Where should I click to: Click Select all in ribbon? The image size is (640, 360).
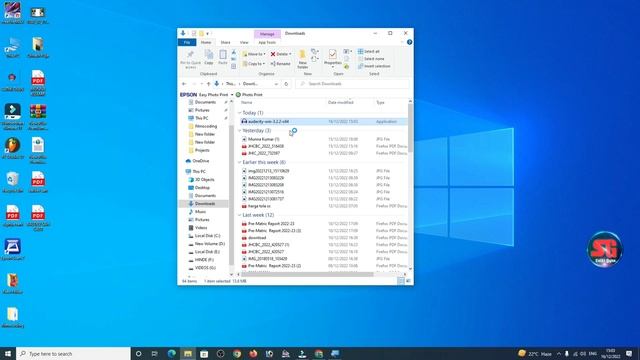point(369,51)
